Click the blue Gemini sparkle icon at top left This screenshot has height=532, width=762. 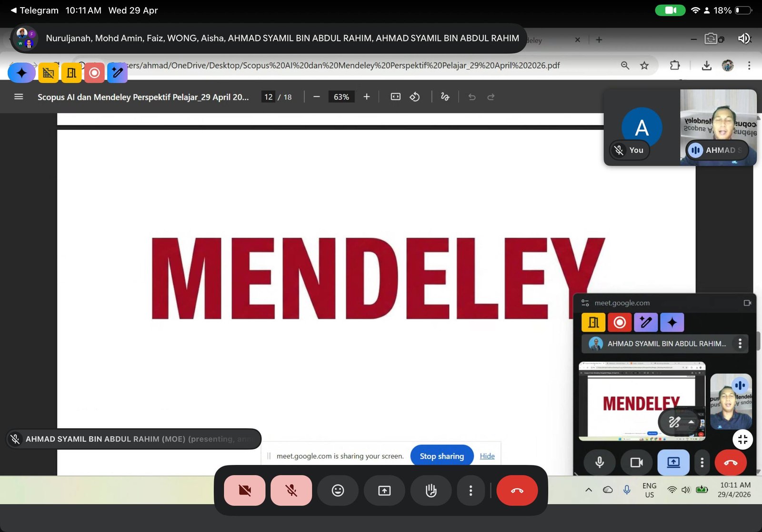tap(22, 73)
